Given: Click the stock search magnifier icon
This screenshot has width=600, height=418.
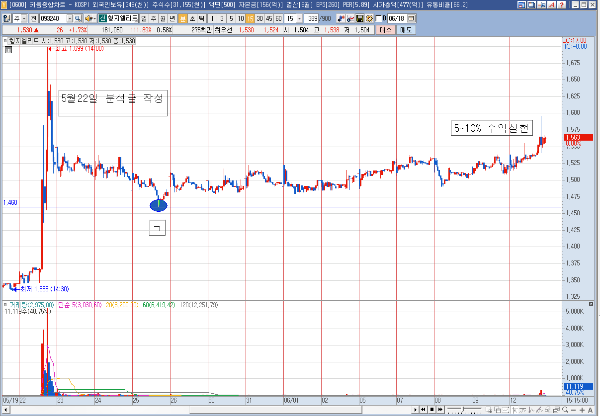Looking at the screenshot, I should coord(78,18).
